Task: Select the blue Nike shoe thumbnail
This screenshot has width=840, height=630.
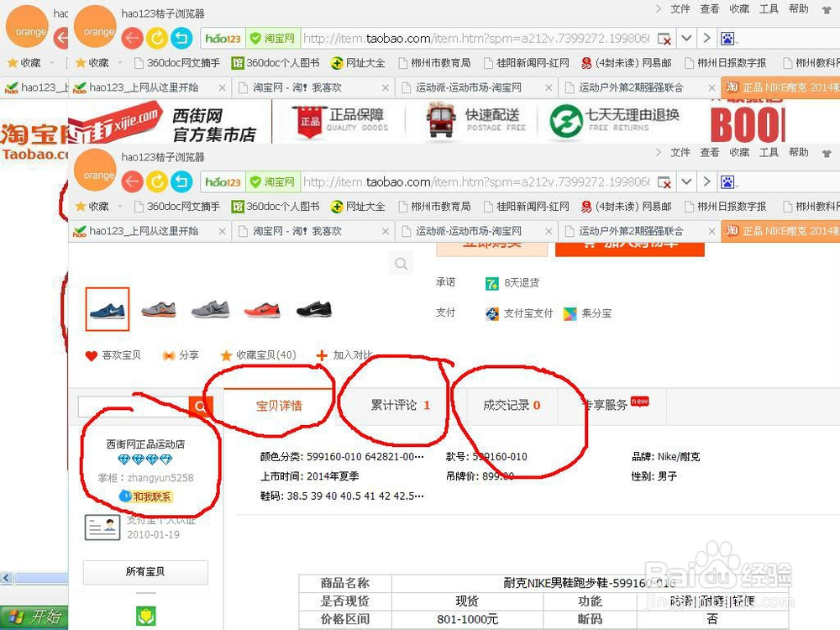Action: (107, 310)
